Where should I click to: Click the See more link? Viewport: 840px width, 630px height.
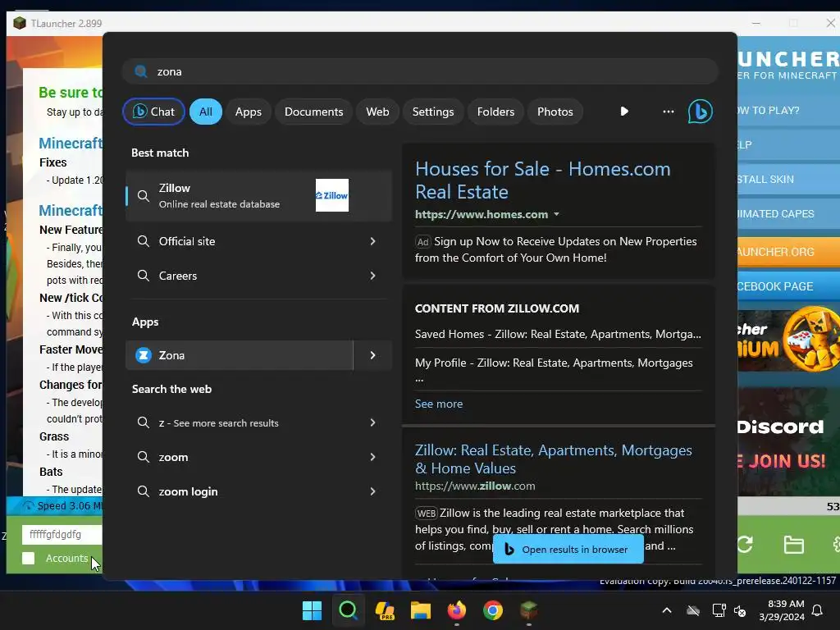[439, 404]
